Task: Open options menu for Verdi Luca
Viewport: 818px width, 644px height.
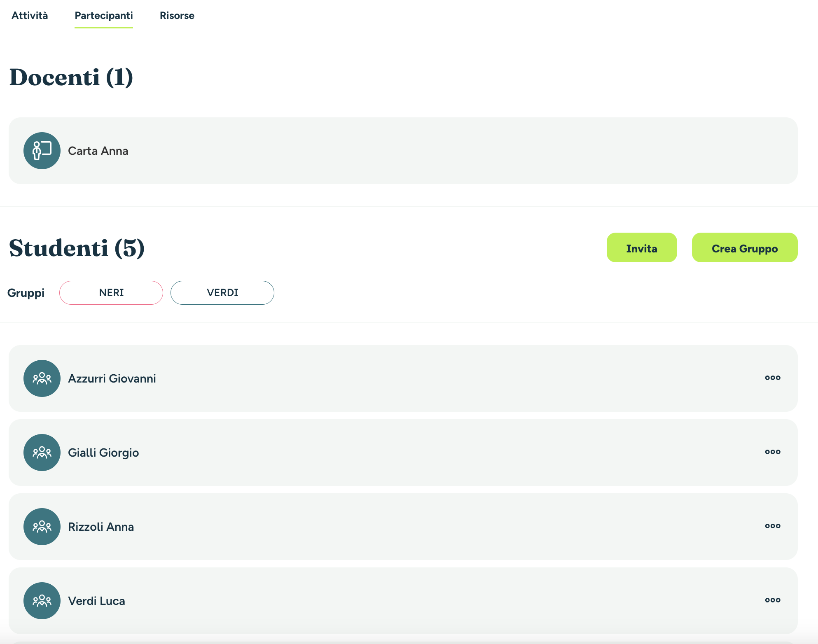Action: (773, 600)
